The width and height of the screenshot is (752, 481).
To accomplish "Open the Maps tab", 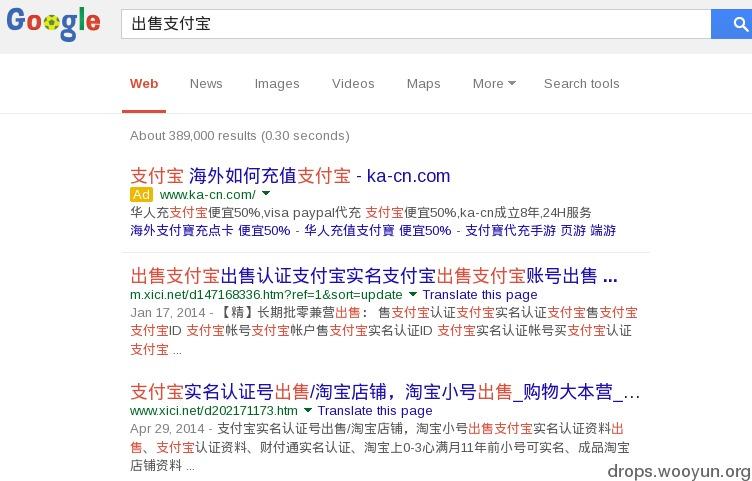I will pos(423,83).
